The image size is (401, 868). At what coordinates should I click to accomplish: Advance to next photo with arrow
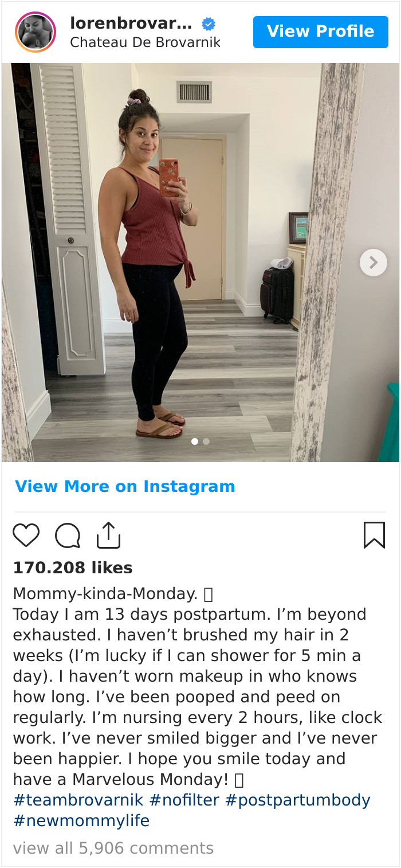coord(374,263)
